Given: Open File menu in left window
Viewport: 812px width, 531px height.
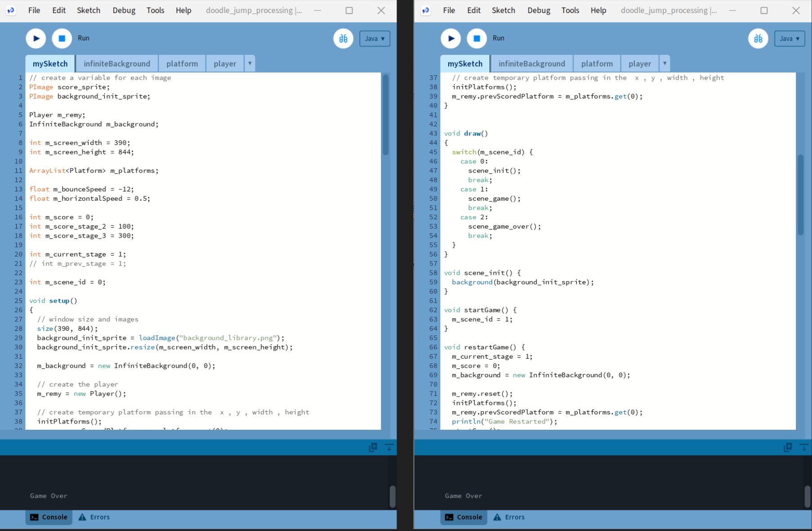Looking at the screenshot, I should (34, 10).
